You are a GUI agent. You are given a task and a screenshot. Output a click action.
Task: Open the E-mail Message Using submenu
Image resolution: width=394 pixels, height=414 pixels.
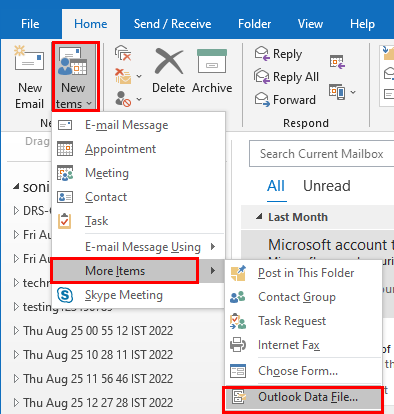point(138,247)
